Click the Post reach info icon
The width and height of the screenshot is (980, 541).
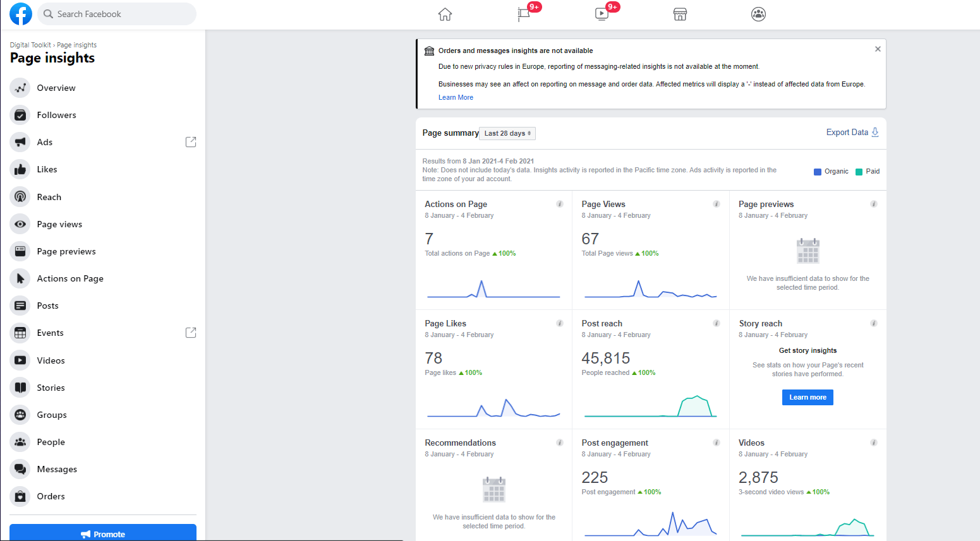(717, 323)
